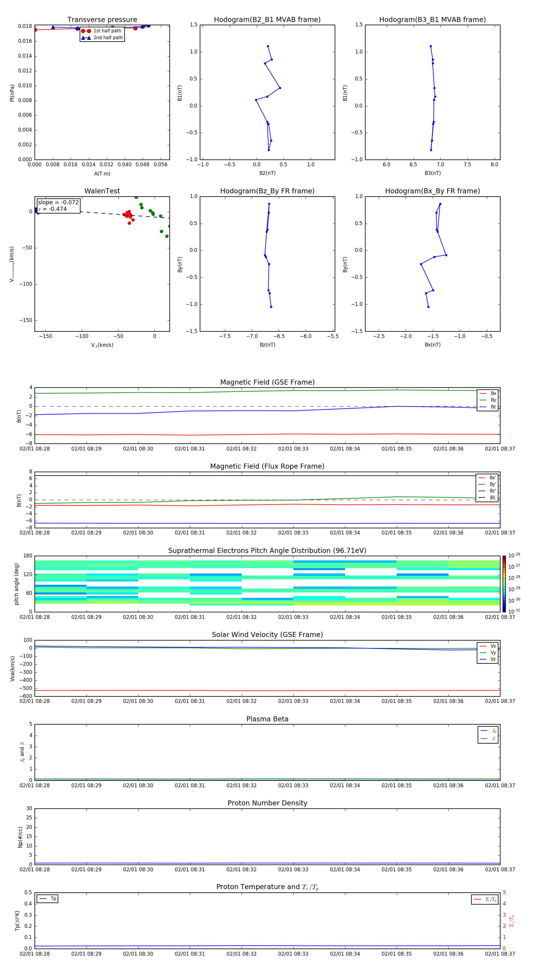Click the 'Bz(nT)' x-axis label
This screenshot has height=980, width=535.
point(267,345)
